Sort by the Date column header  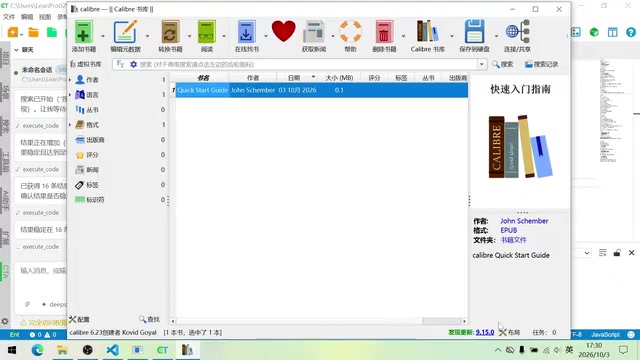pyautogui.click(x=297, y=78)
